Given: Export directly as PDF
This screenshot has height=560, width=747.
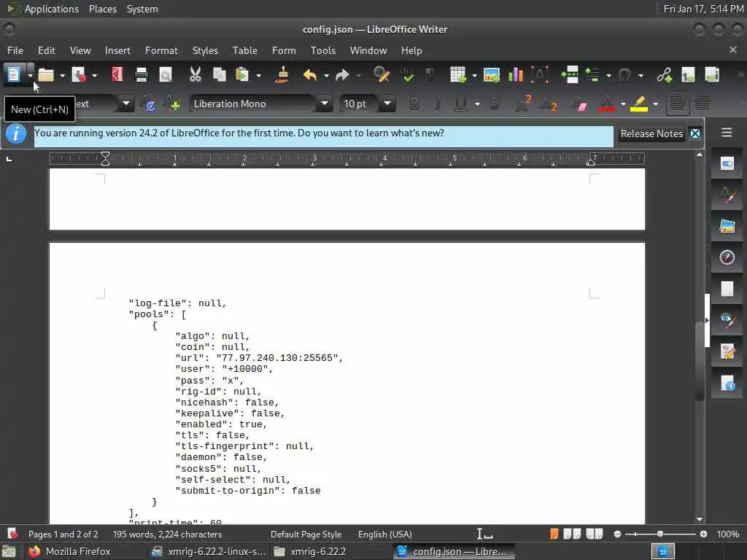Looking at the screenshot, I should [117, 75].
